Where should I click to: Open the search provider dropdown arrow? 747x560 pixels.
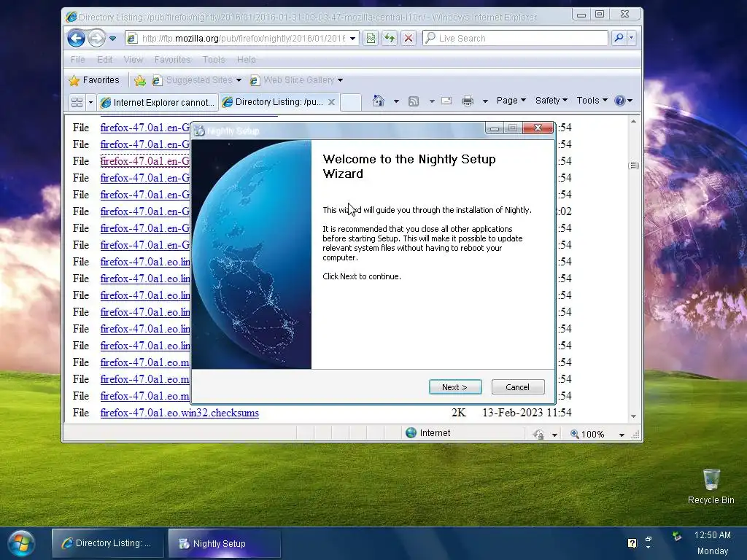(x=632, y=38)
